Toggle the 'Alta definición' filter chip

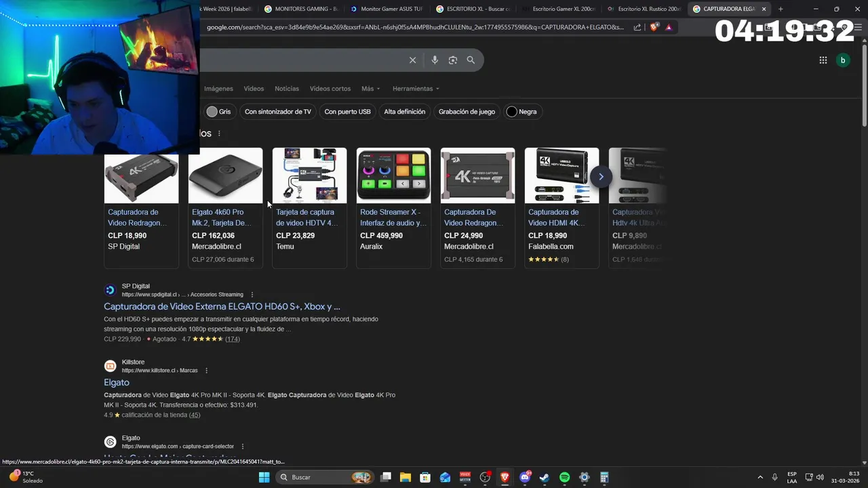point(405,112)
